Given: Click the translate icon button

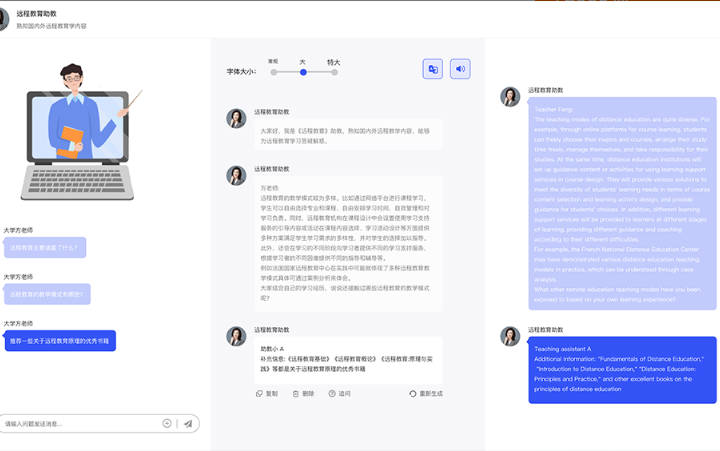Looking at the screenshot, I should tap(433, 69).
